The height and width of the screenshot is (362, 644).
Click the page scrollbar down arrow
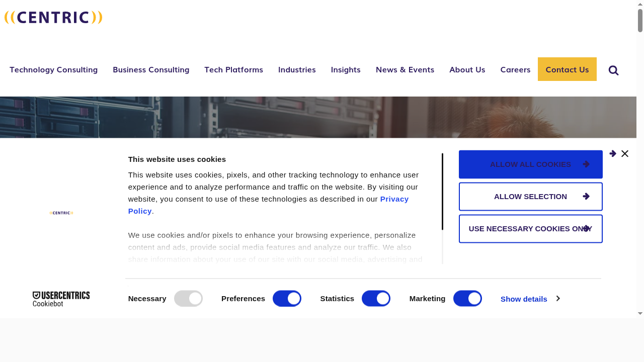640,313
